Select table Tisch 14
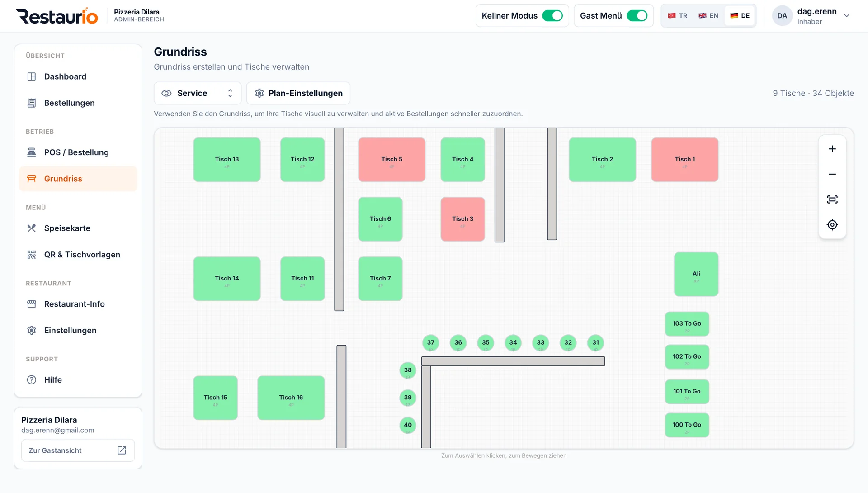 point(227,279)
